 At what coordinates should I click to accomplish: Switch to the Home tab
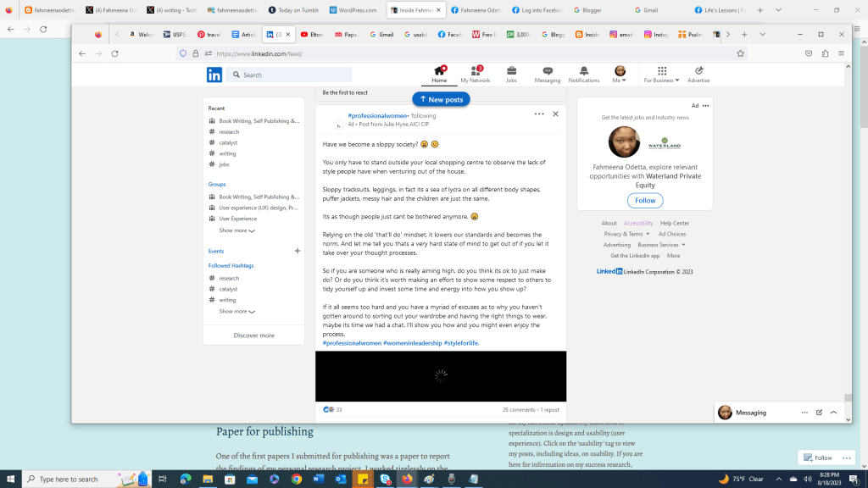pos(439,75)
